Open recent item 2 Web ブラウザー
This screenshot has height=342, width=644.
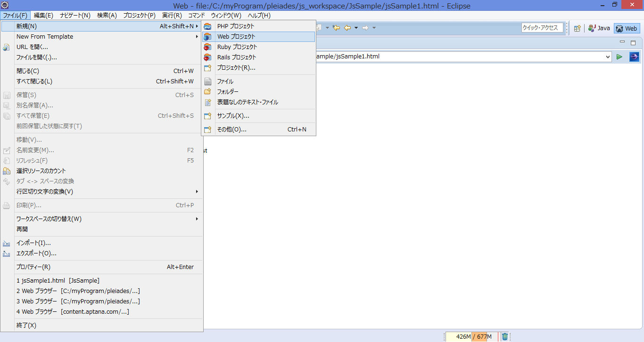point(102,291)
